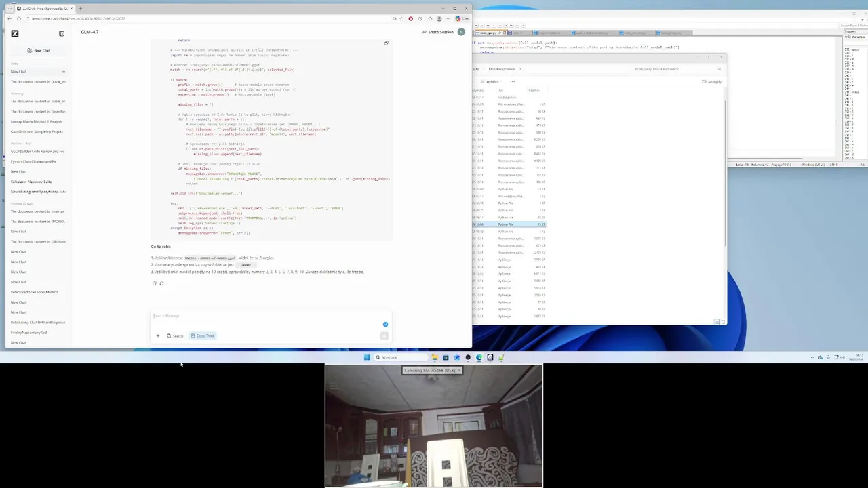This screenshot has width=868, height=488.
Task: Toggle Szczegóły details pane in explorer
Action: pyautogui.click(x=712, y=81)
